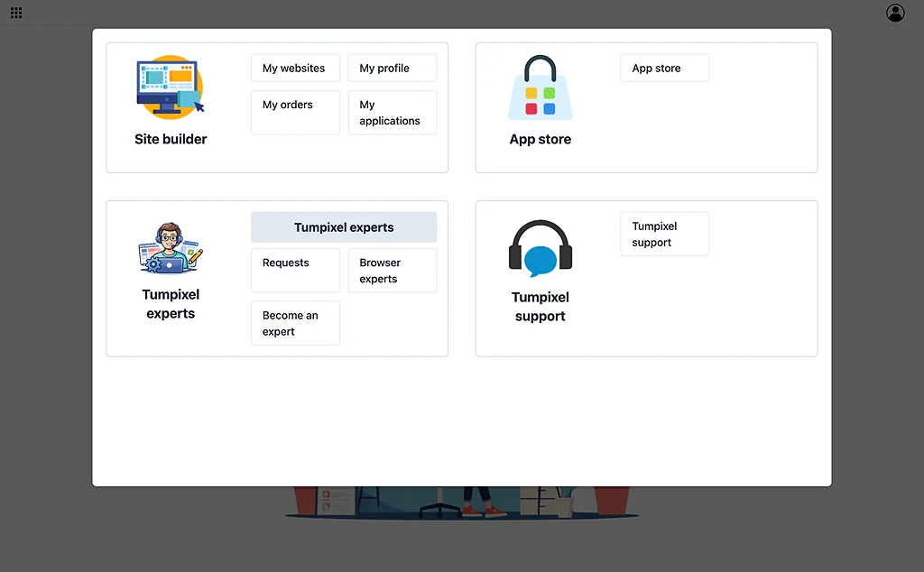Click the Tumpixel support headphones icon
Screen dimensions: 924x572
pyautogui.click(x=540, y=249)
